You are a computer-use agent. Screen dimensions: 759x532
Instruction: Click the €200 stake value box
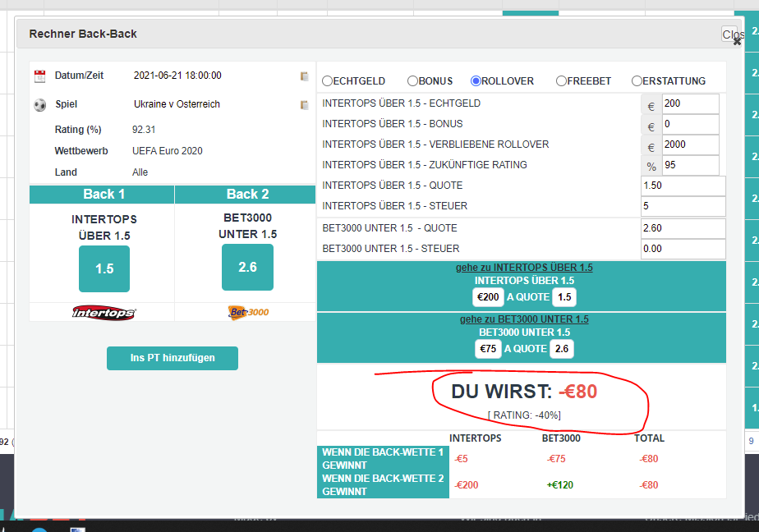(488, 297)
